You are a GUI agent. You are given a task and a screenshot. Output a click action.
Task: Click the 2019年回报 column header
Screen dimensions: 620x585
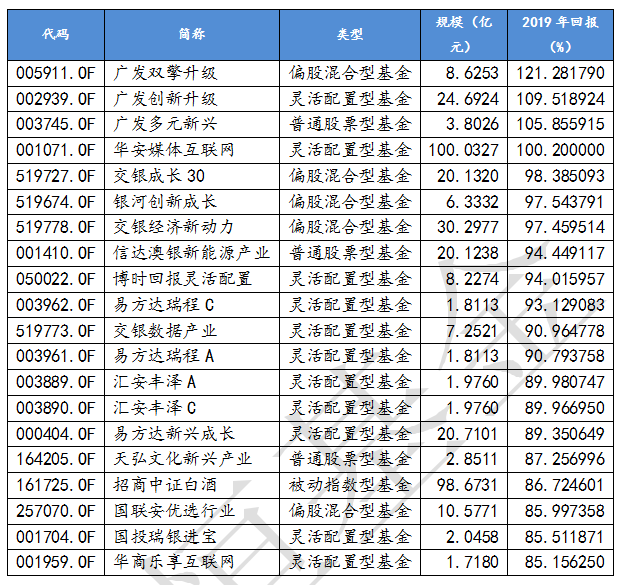pyautogui.click(x=560, y=34)
